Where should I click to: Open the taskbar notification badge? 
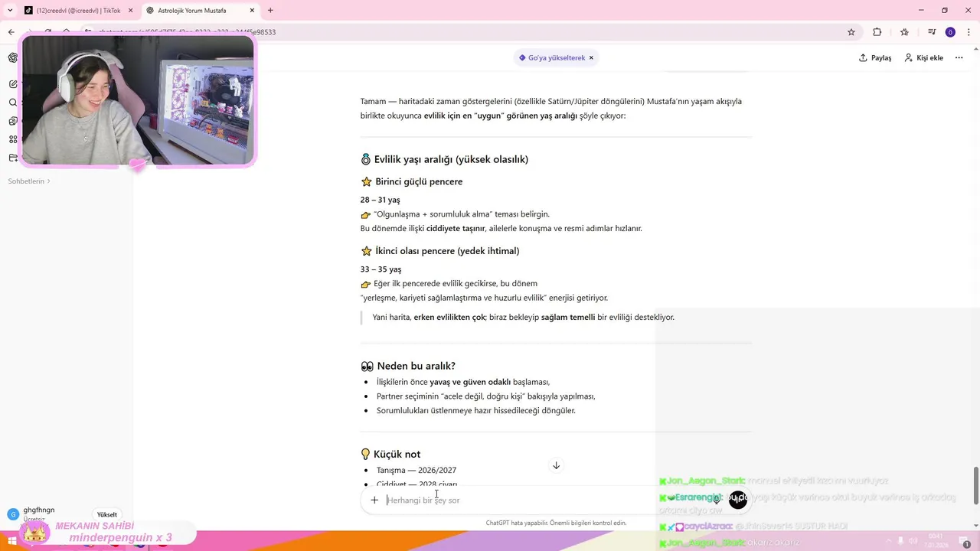tap(966, 542)
